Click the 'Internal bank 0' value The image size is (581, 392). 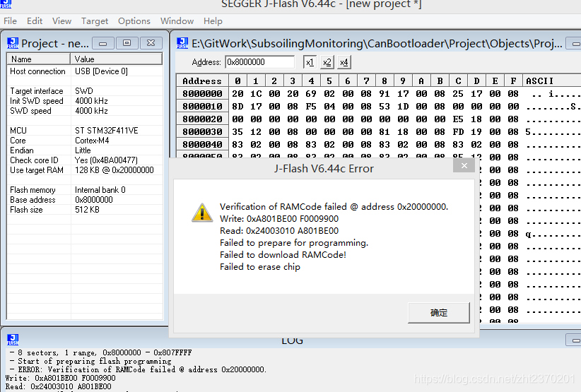[x=100, y=190]
